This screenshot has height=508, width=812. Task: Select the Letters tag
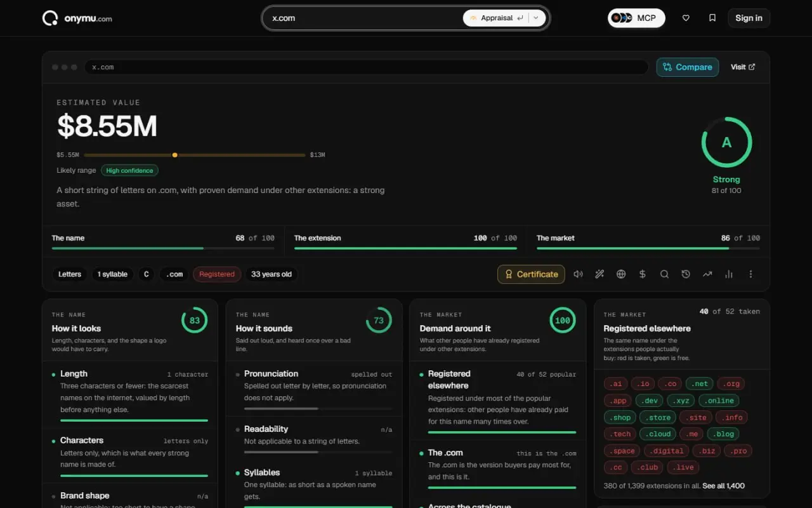[70, 274]
